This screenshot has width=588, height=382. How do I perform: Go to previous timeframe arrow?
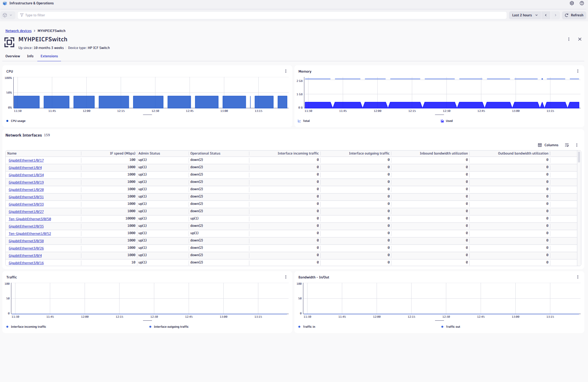(x=546, y=15)
